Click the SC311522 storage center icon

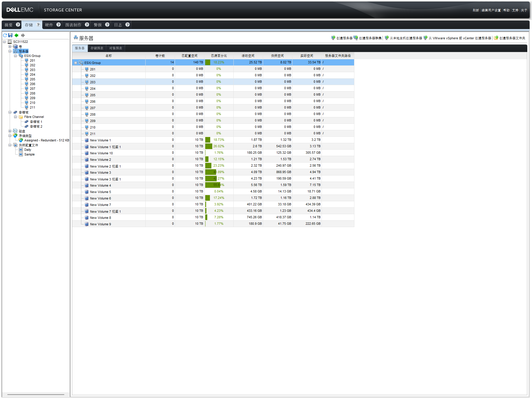(x=10, y=42)
